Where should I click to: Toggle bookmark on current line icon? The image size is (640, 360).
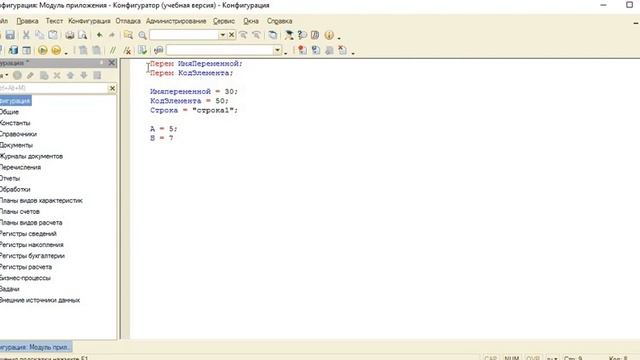click(302, 50)
